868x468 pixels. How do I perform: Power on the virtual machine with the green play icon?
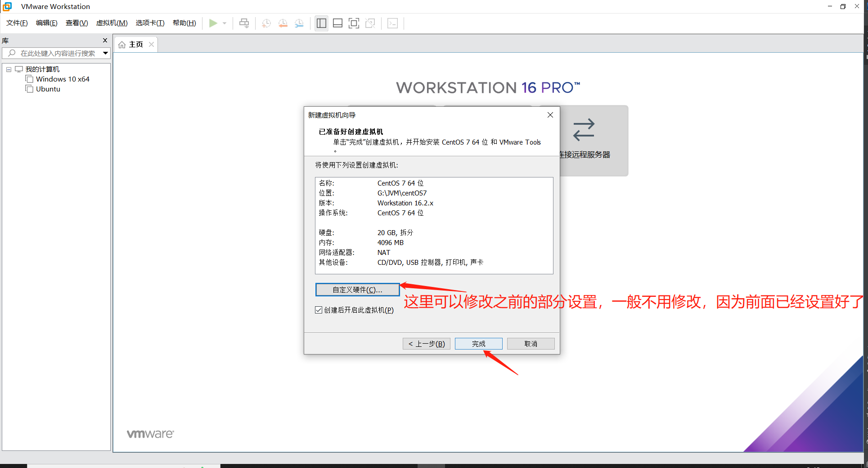coord(213,23)
